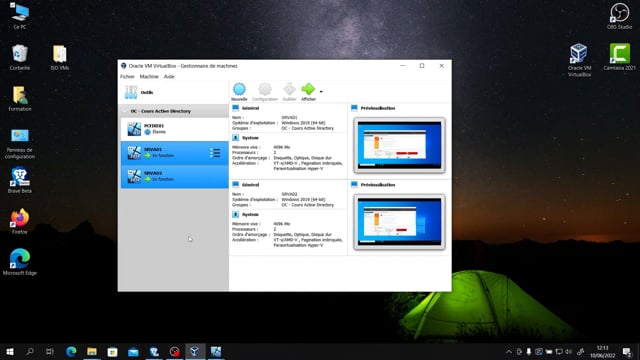The height and width of the screenshot is (360, 640).
Task: Open the taskbar clock and date
Action: click(x=602, y=351)
